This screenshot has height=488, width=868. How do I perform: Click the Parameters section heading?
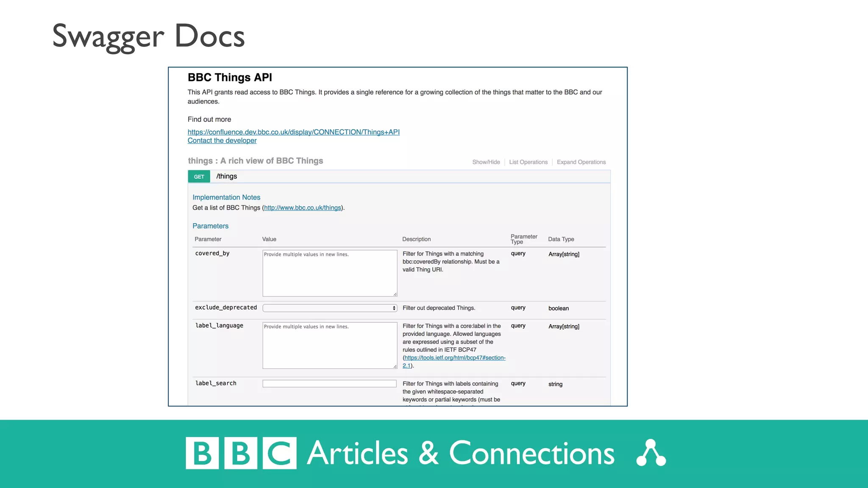pyautogui.click(x=210, y=226)
